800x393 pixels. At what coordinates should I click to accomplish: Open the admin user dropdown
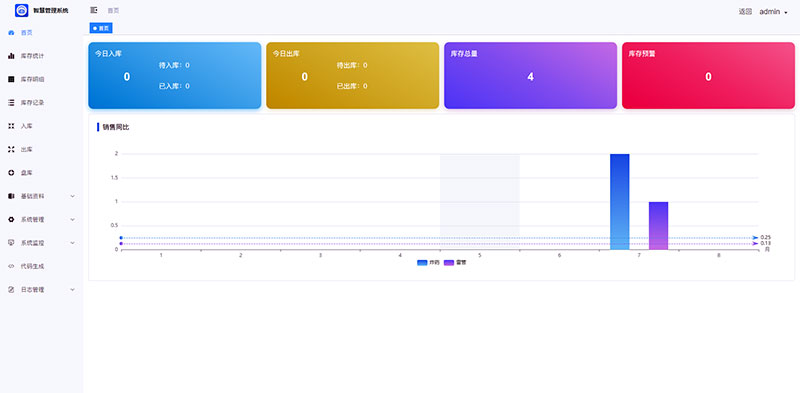773,12
